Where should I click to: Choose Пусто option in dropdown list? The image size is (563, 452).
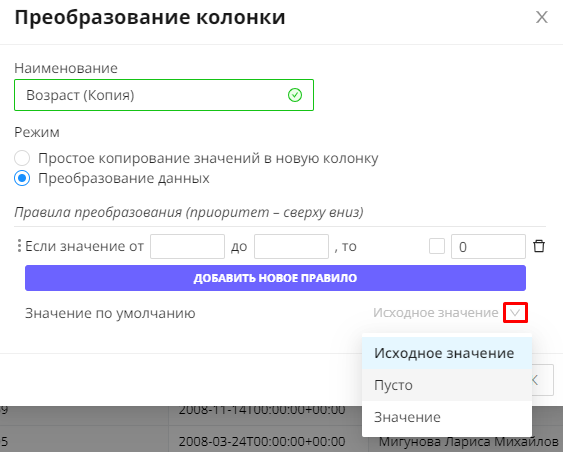(447, 385)
